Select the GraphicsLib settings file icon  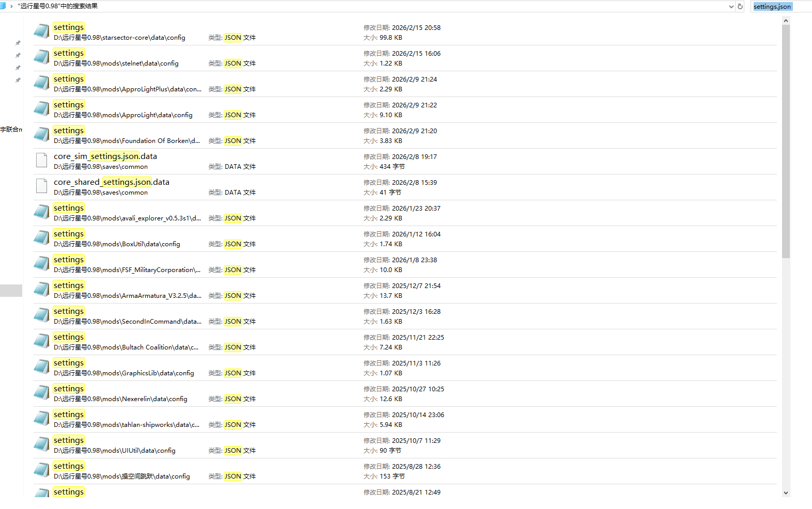[41, 367]
